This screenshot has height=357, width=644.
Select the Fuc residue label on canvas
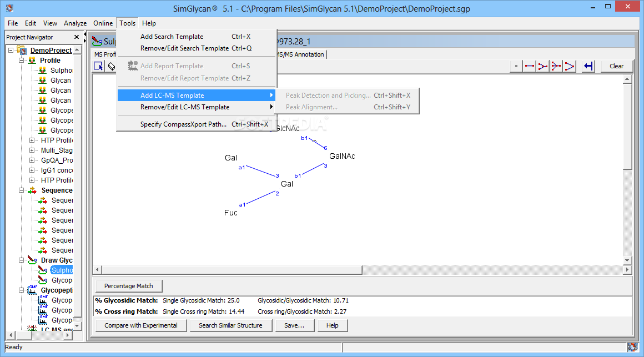click(x=231, y=213)
